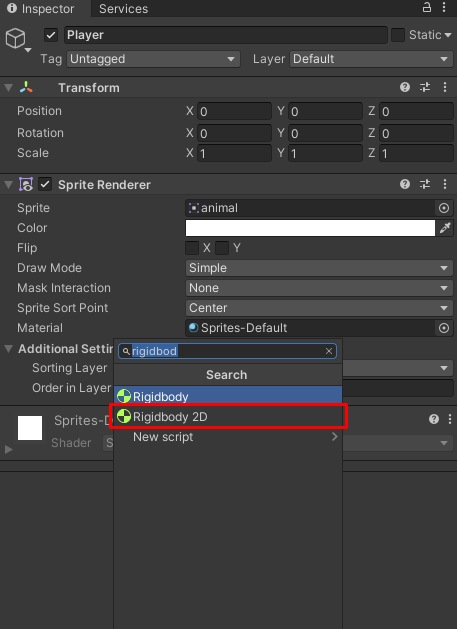Open the Sprite Sort Point dropdown
This screenshot has height=629, width=457.
click(x=319, y=308)
